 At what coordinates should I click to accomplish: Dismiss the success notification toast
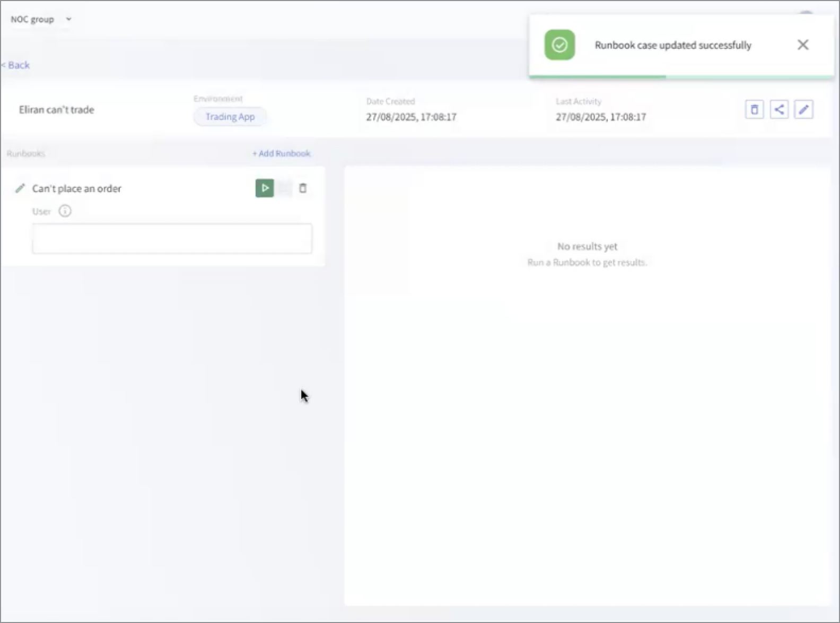[x=803, y=45]
